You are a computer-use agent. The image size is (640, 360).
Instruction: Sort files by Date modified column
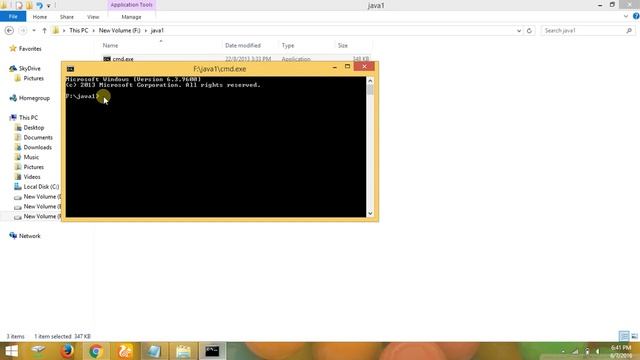point(243,45)
